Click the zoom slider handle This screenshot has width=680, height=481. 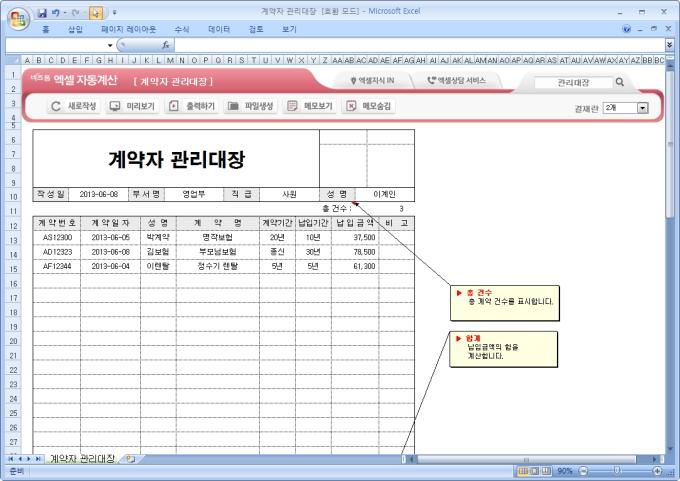tap(617, 471)
